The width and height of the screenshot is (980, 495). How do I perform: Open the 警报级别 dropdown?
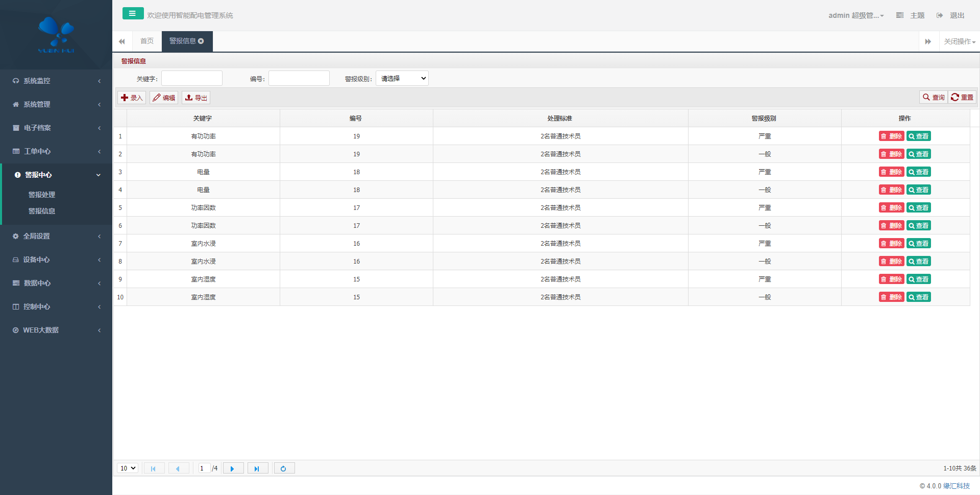(402, 79)
